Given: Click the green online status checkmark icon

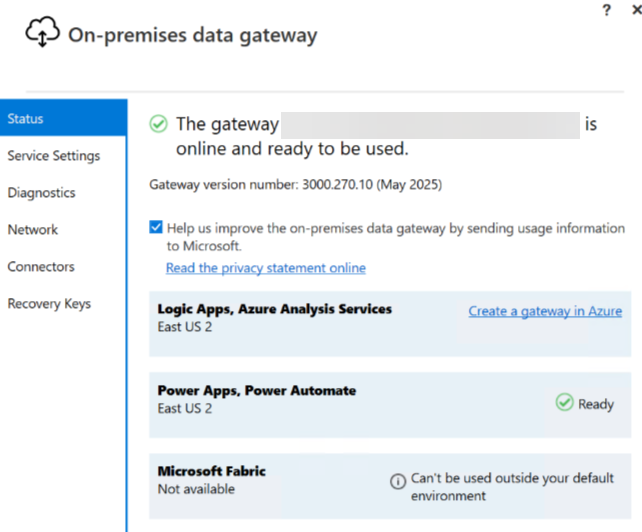Looking at the screenshot, I should coord(158,124).
